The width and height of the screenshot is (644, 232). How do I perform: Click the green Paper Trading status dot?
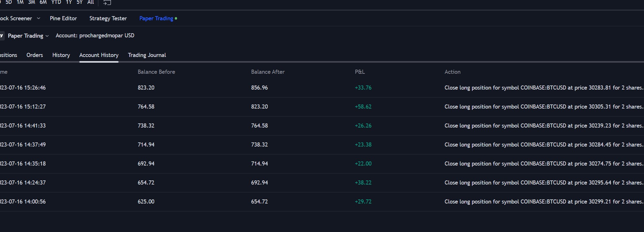click(x=176, y=18)
